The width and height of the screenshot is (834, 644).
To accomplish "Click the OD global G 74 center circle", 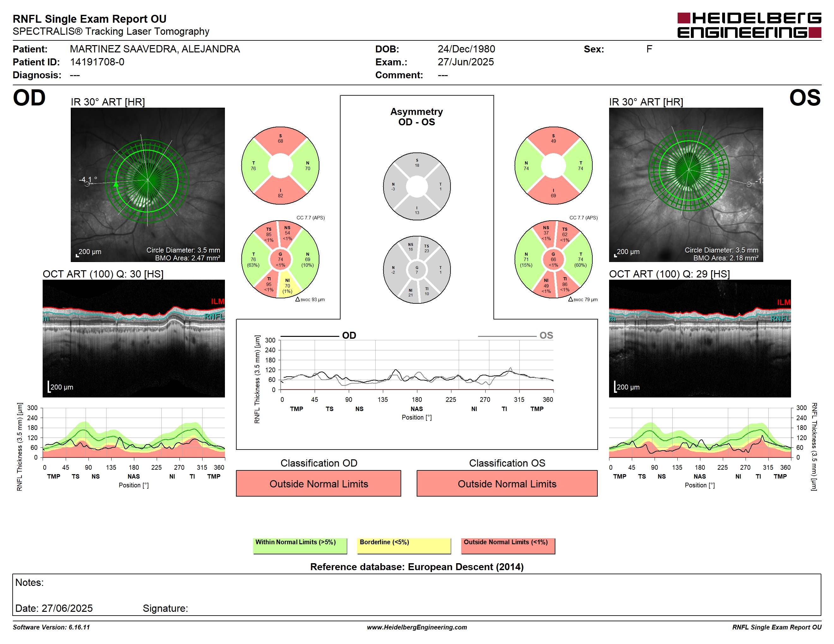I will [x=280, y=259].
